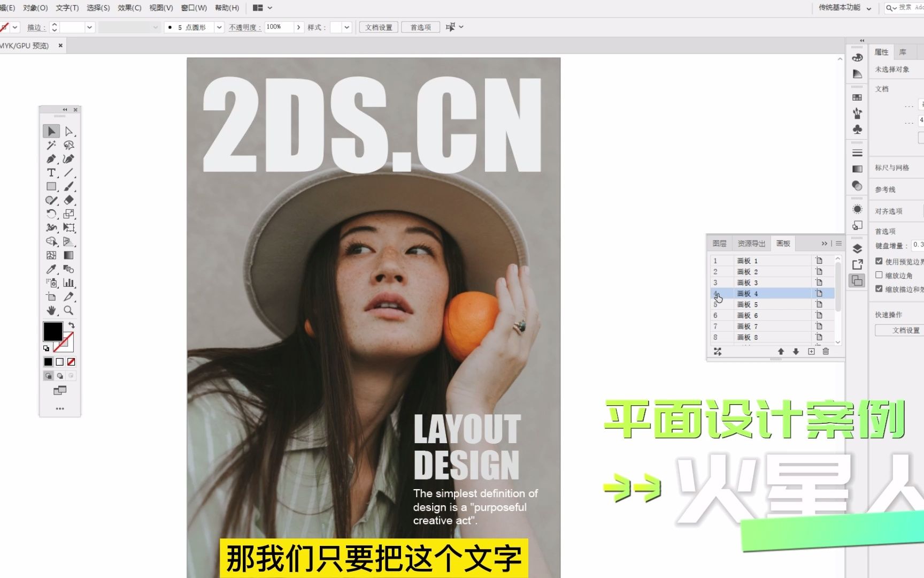Select the Pen tool
This screenshot has width=924, height=578.
click(51, 159)
